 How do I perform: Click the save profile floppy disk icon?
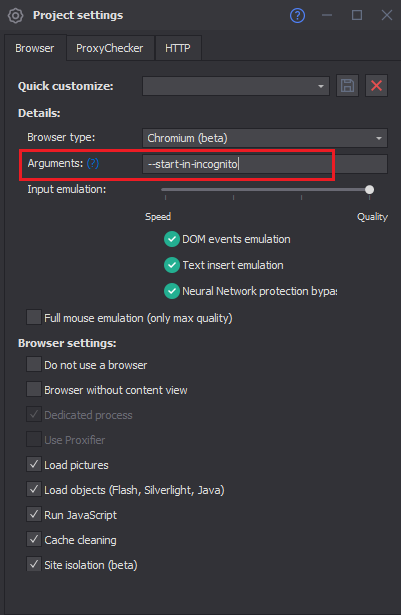click(x=347, y=86)
